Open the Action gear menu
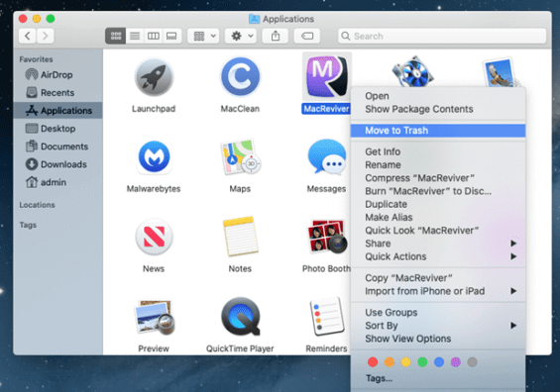Screen dimensions: 560x392 (241, 36)
